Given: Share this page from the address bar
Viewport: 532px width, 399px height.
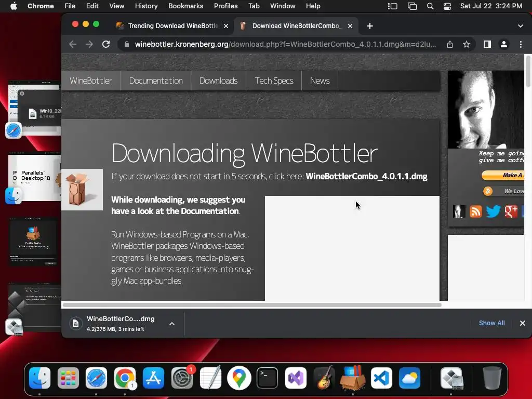Looking at the screenshot, I should tap(450, 44).
